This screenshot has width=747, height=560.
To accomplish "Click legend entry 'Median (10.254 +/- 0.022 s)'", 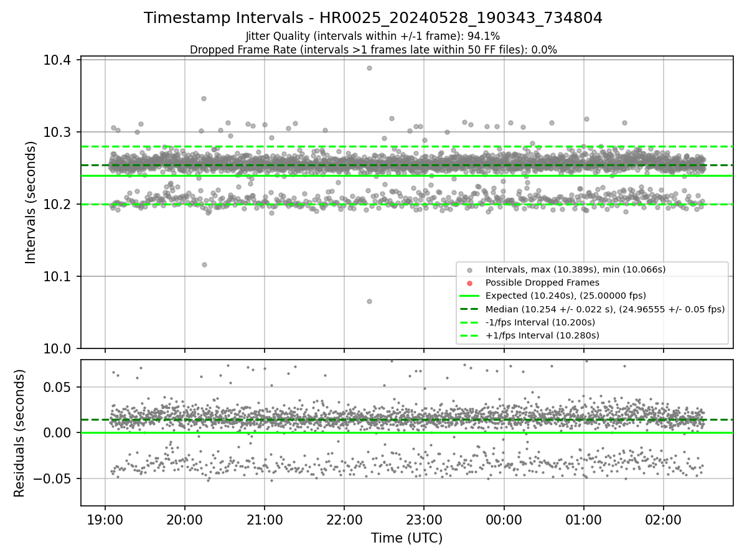I will (x=605, y=309).
